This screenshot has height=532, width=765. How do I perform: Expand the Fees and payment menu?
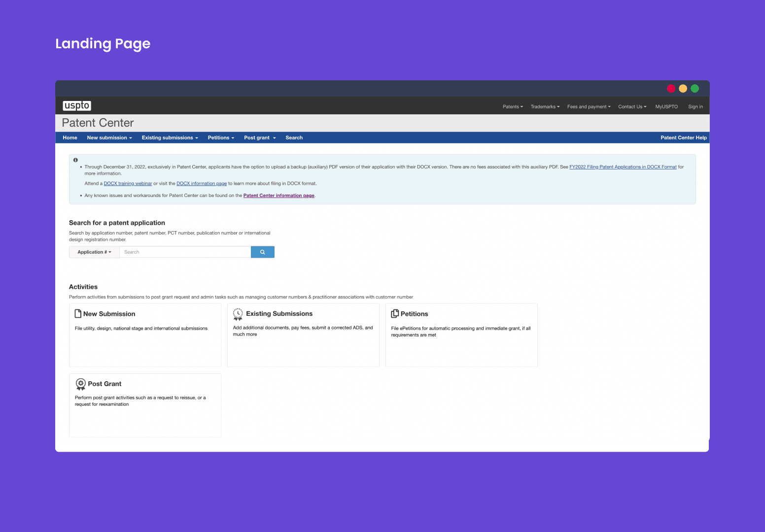pyautogui.click(x=589, y=107)
